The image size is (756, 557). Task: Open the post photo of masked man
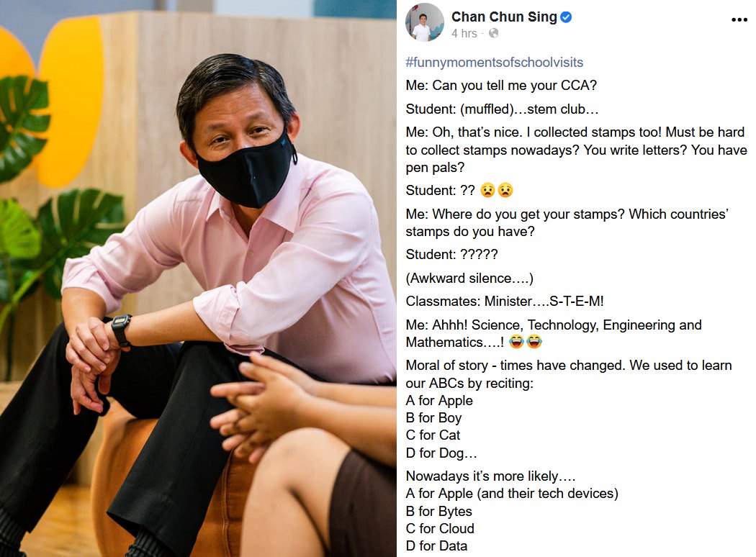coord(198,278)
